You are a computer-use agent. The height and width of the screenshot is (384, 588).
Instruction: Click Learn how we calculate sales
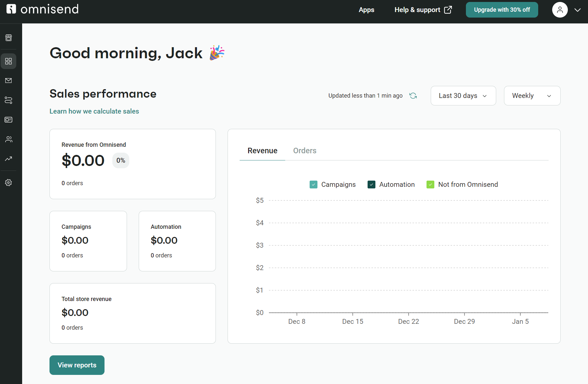[x=94, y=111]
